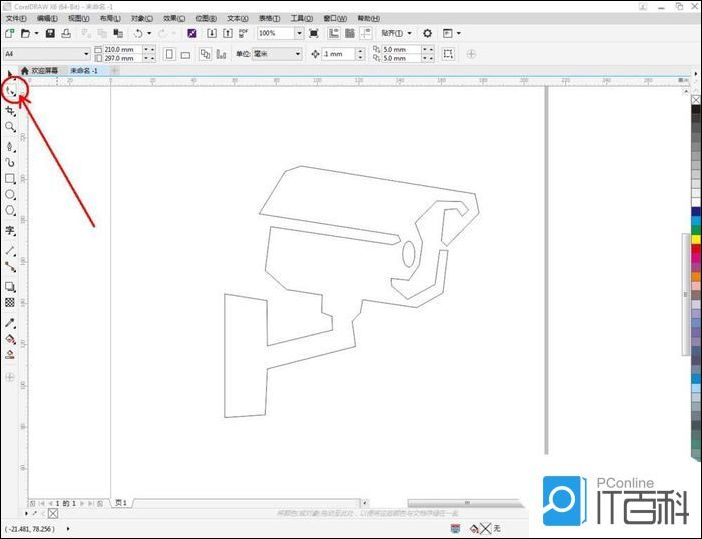The height and width of the screenshot is (539, 702).
Task: Click the Save icon in toolbar
Action: click(x=49, y=33)
